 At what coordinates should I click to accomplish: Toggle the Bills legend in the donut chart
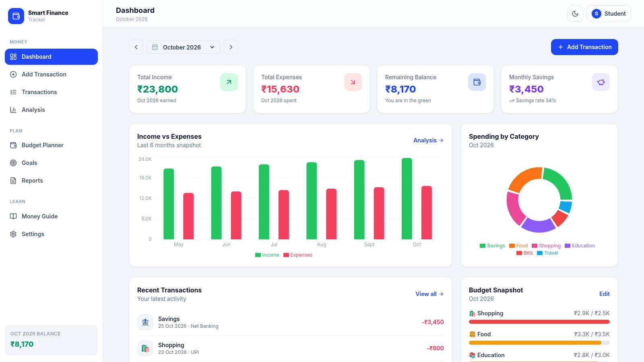tap(525, 253)
